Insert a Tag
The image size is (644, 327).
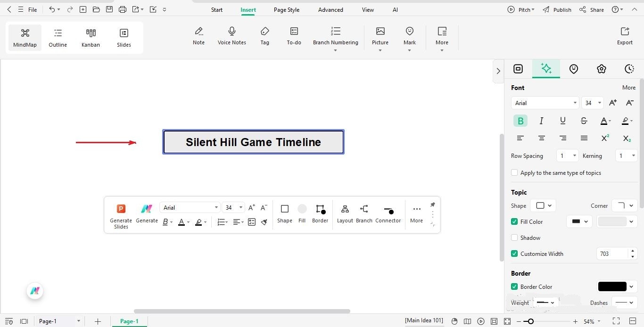265,36
